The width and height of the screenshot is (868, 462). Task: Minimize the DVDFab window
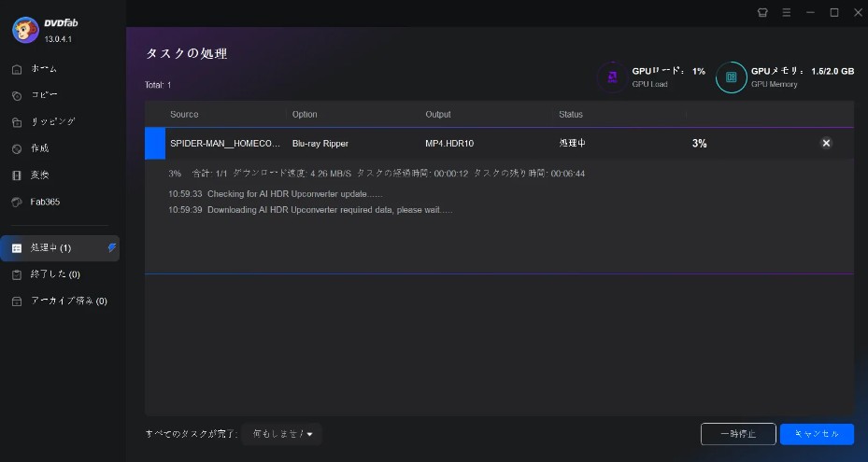coord(810,13)
